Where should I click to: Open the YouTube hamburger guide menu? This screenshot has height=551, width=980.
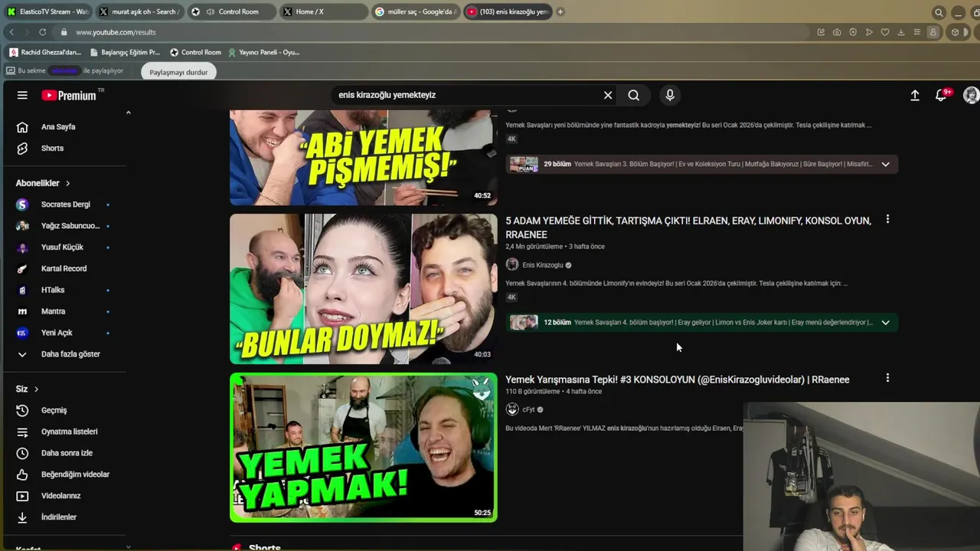point(22,95)
